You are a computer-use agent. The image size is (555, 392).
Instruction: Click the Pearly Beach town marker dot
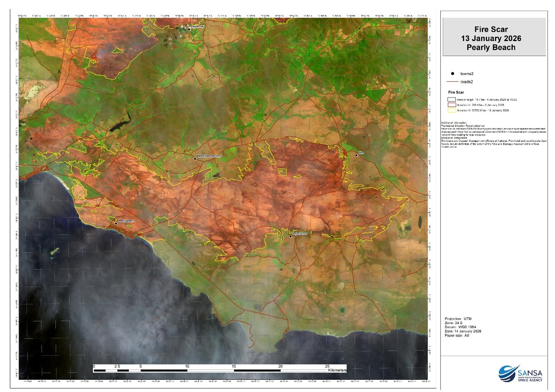[x=116, y=224]
